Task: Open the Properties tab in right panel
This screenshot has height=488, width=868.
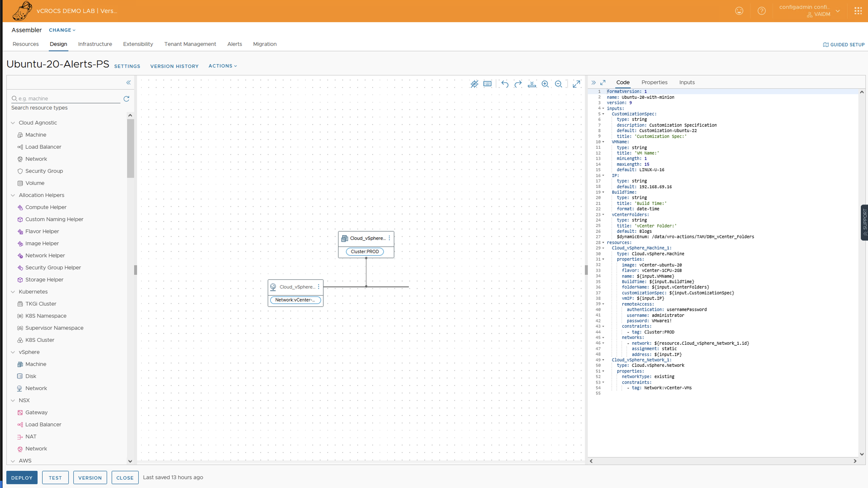Action: tap(654, 83)
